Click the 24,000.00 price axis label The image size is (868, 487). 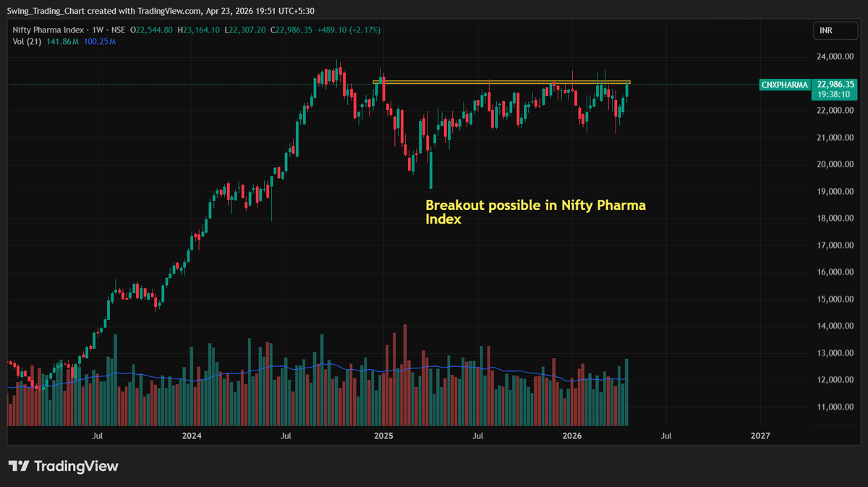coord(835,56)
